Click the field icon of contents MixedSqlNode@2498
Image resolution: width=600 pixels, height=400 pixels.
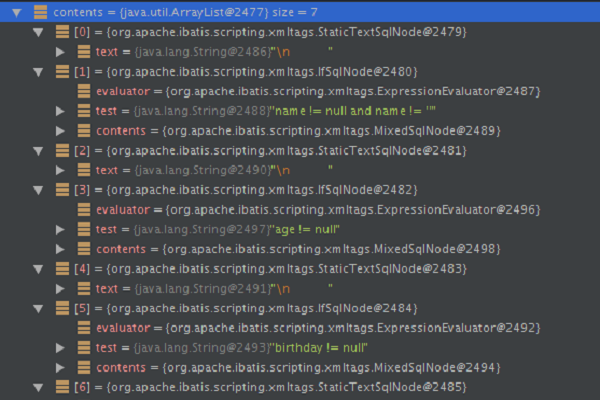(x=84, y=249)
